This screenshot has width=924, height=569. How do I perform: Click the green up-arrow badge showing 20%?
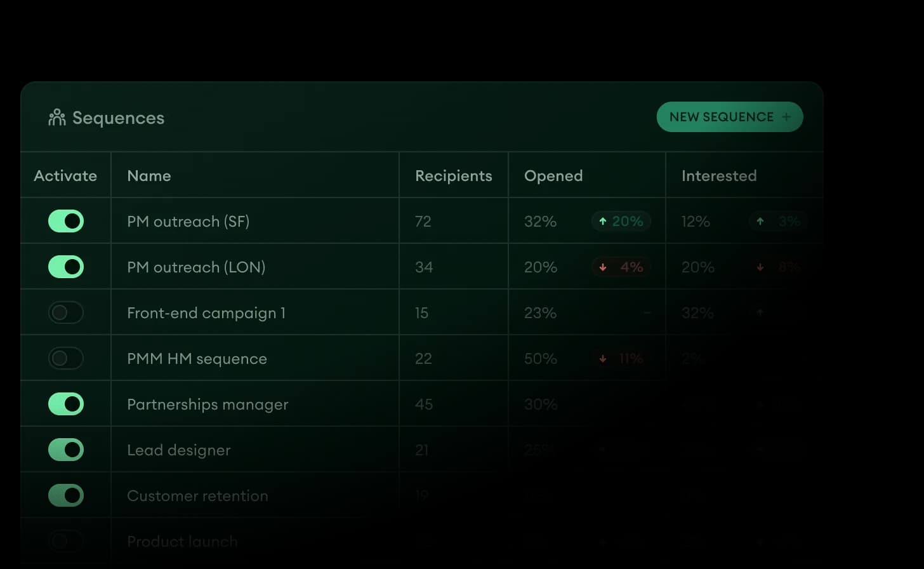pyautogui.click(x=621, y=221)
